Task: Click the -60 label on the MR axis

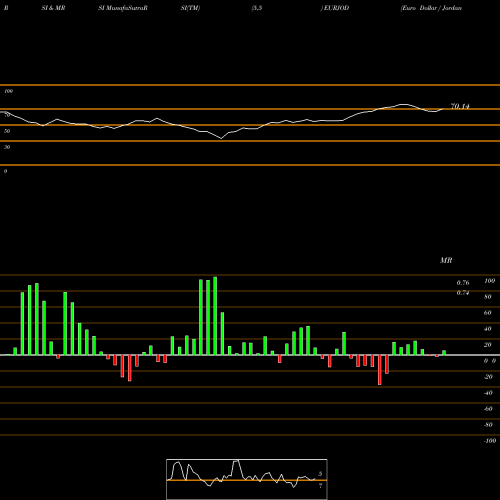Action: [x=488, y=409]
